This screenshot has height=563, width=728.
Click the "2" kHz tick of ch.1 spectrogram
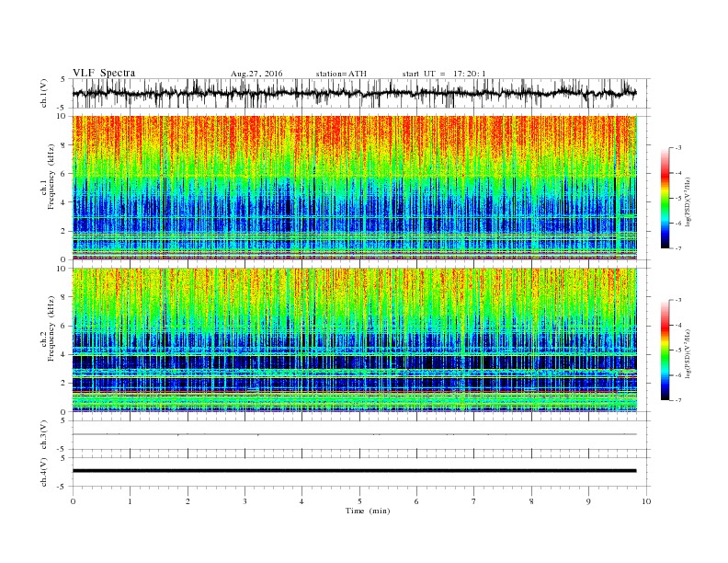(x=64, y=231)
